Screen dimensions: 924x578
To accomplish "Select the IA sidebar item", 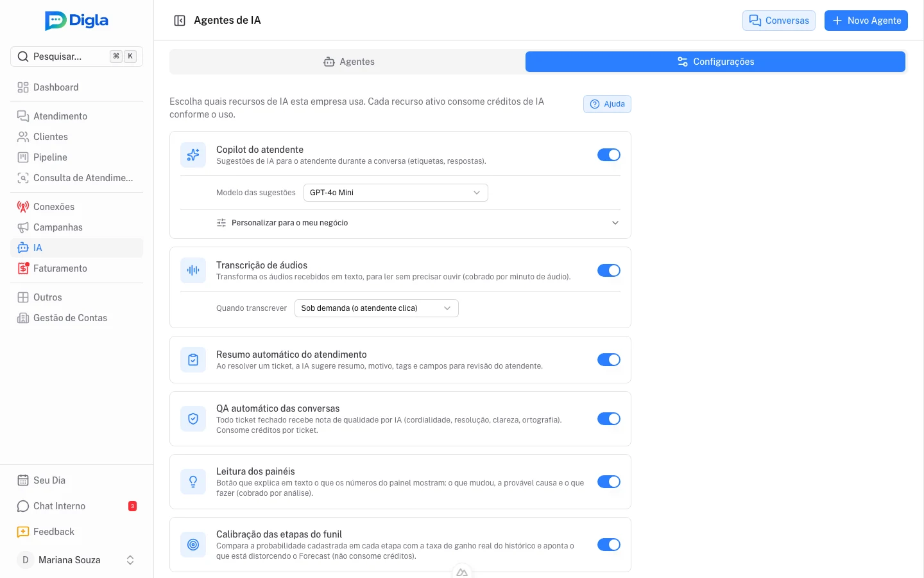I will 76,248.
